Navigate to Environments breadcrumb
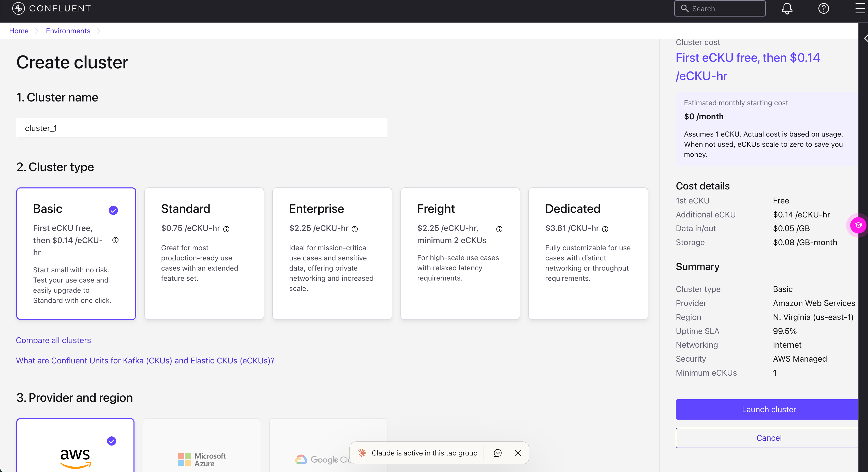 (68, 31)
